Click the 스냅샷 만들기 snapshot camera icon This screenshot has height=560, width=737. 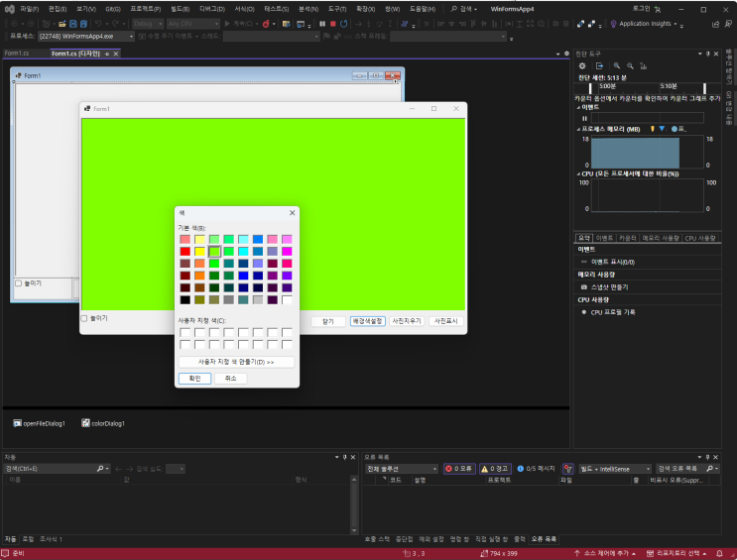click(584, 287)
